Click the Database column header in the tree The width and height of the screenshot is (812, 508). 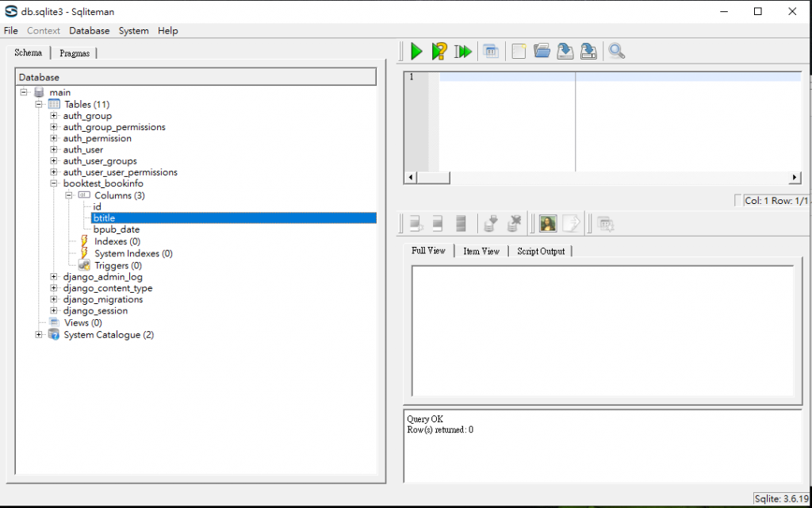coord(196,77)
